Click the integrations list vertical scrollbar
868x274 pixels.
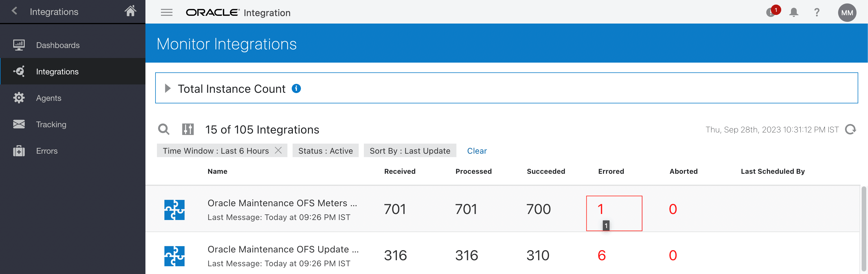864,229
